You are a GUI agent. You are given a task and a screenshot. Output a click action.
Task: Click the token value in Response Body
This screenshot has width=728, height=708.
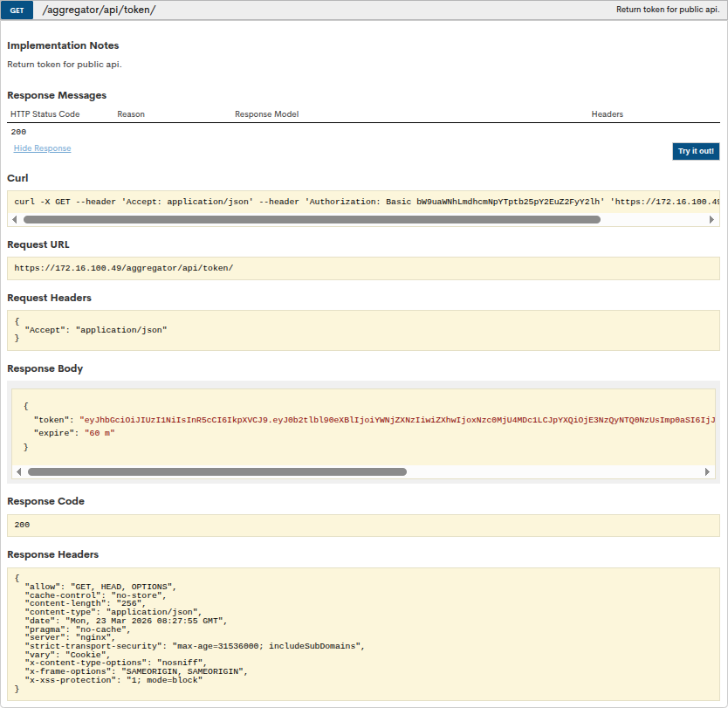pos(393,420)
